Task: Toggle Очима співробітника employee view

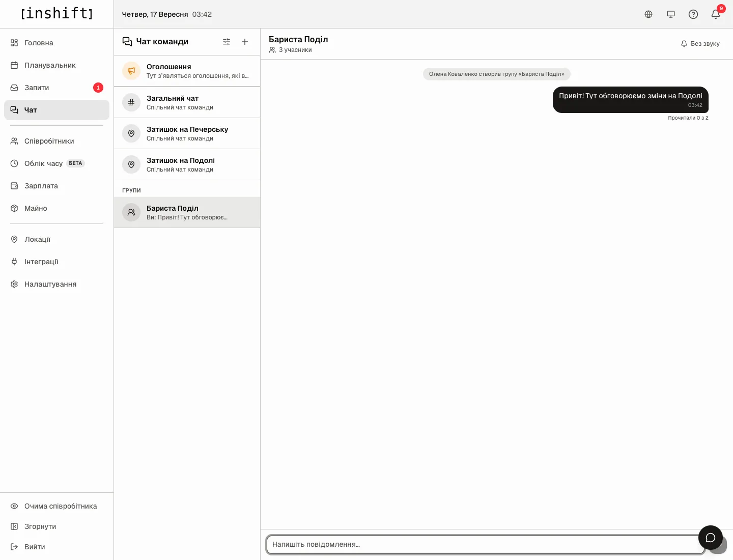Action: point(57,506)
